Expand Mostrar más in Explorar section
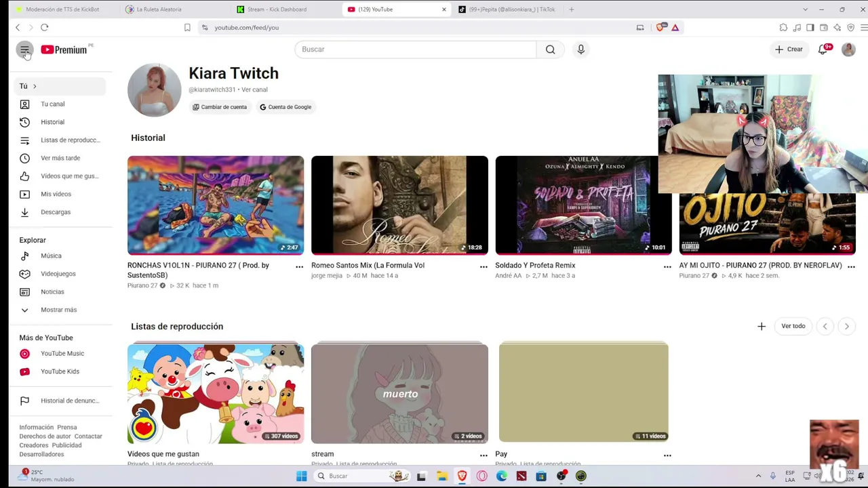Screen dimensions: 868x488 coord(60,310)
